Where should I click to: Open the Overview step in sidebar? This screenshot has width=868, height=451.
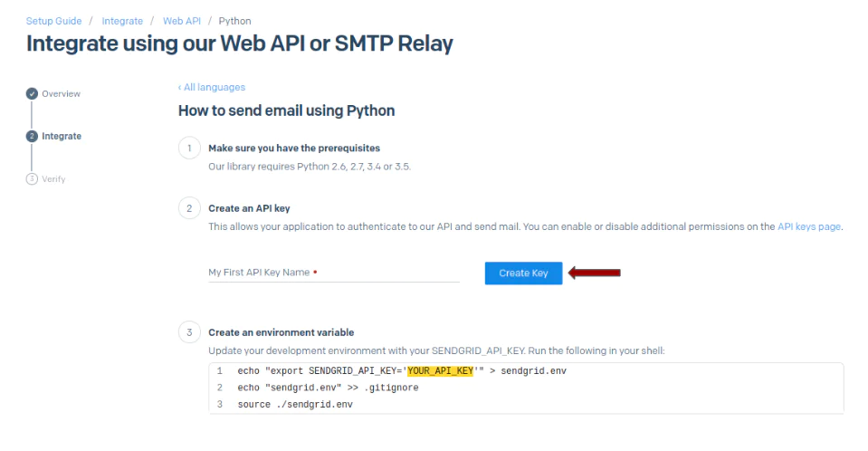point(61,93)
